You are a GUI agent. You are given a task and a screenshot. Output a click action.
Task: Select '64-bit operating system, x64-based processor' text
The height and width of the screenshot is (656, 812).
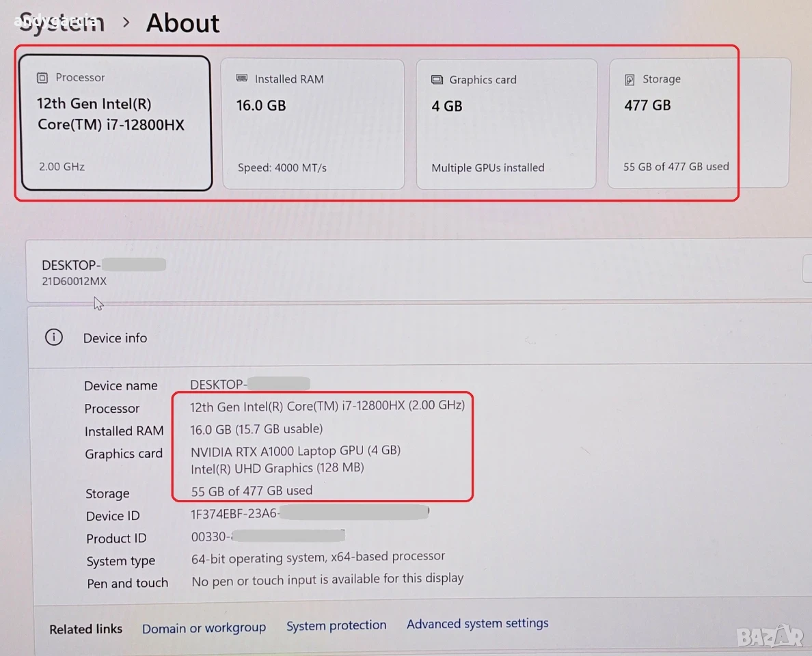click(318, 558)
